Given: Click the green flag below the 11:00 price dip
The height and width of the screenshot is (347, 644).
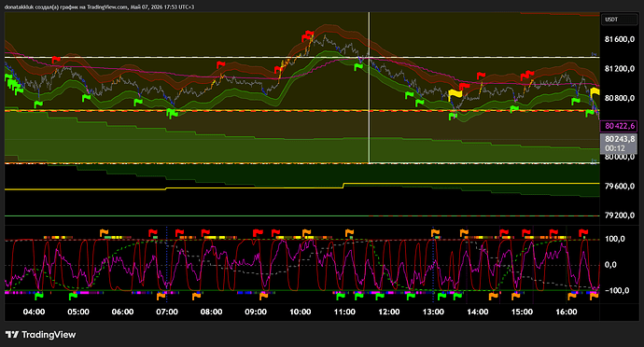Looking at the screenshot, I should 358,67.
